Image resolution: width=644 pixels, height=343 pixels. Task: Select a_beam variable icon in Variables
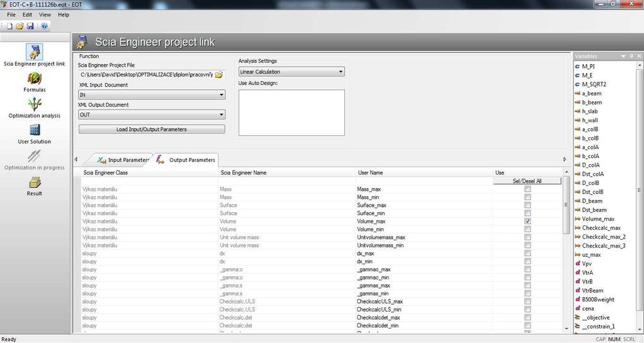(x=577, y=93)
